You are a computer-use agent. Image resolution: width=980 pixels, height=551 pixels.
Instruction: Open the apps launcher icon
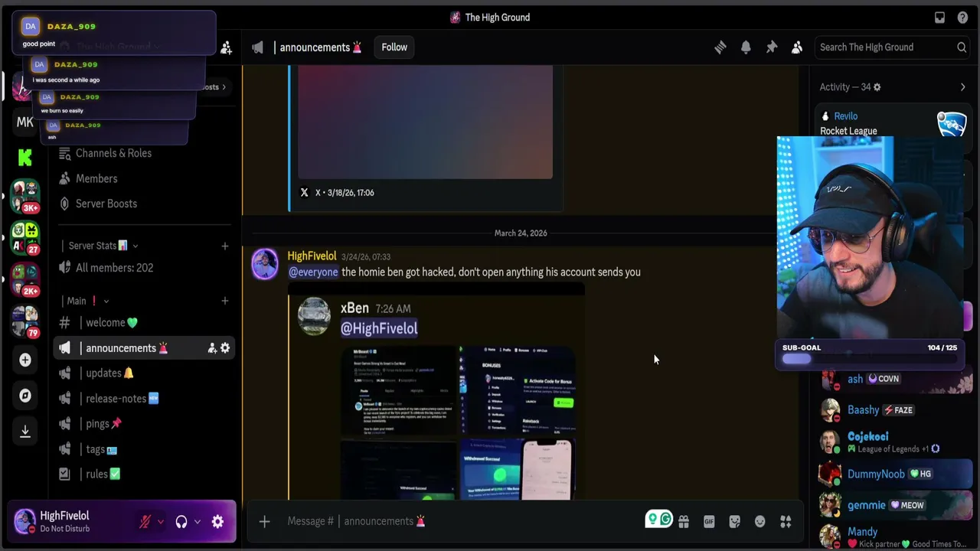[786, 522]
